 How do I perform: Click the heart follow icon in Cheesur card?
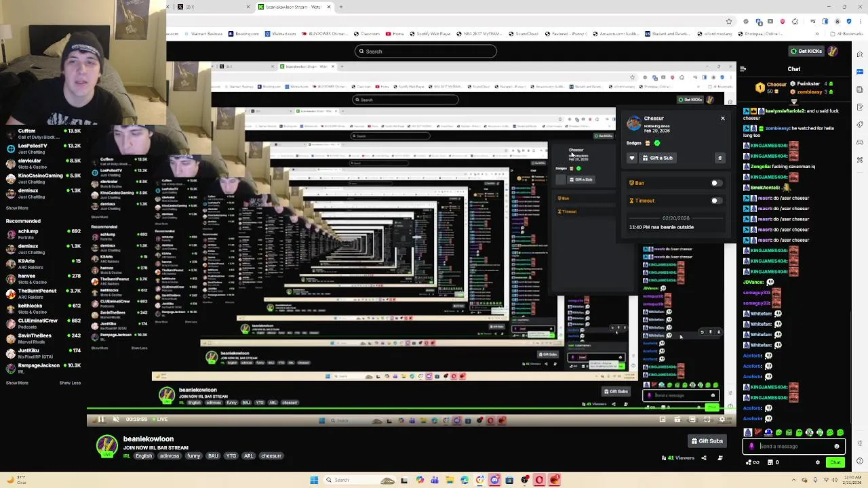632,158
